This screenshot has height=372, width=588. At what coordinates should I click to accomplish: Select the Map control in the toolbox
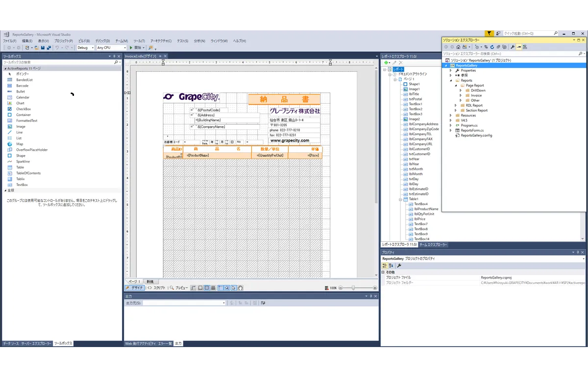tap(20, 144)
